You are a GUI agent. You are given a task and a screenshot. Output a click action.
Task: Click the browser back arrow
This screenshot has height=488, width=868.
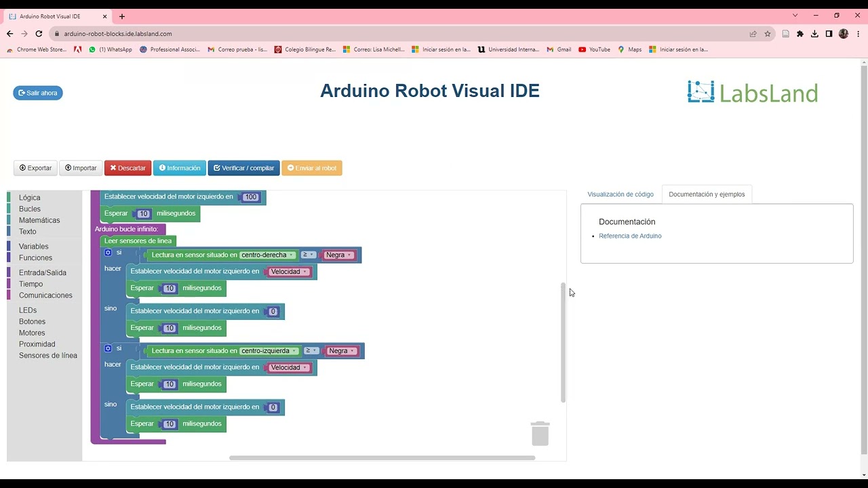coord(9,33)
